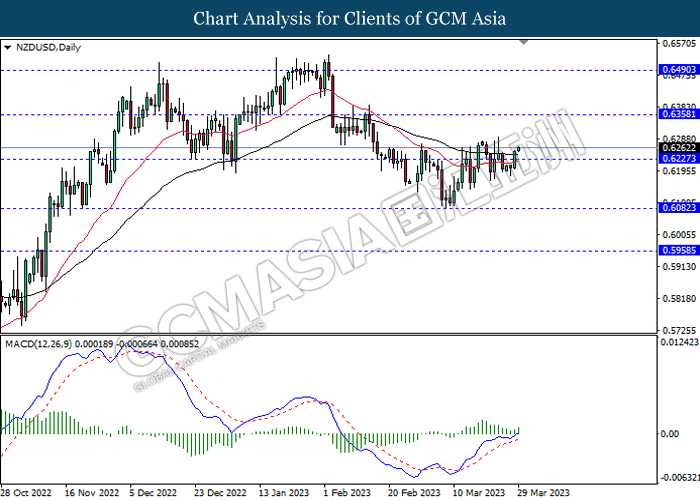
Task: Click the 0.58180 axis value
Action: (679, 298)
